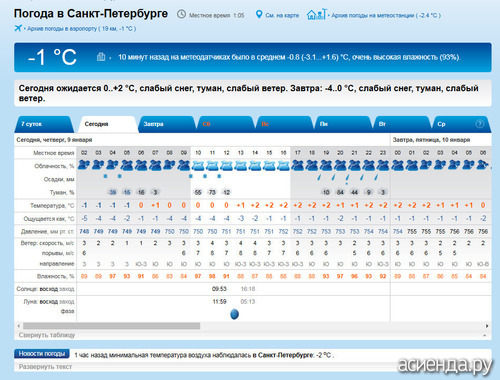Click the horizontal scrollbar thumb
The height and width of the screenshot is (380, 500).
(x=111, y=326)
